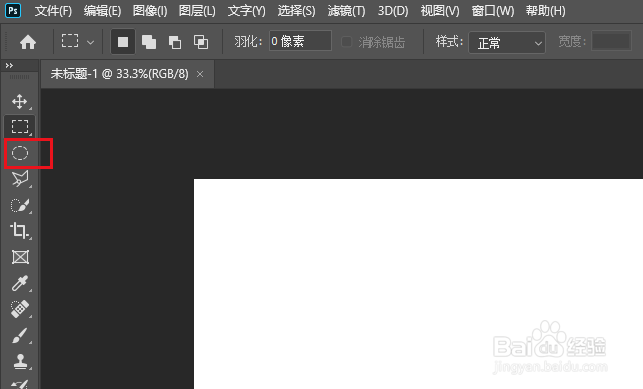Image resolution: width=643 pixels, height=389 pixels.
Task: Open the 窗口(W) menu
Action: pos(493,11)
